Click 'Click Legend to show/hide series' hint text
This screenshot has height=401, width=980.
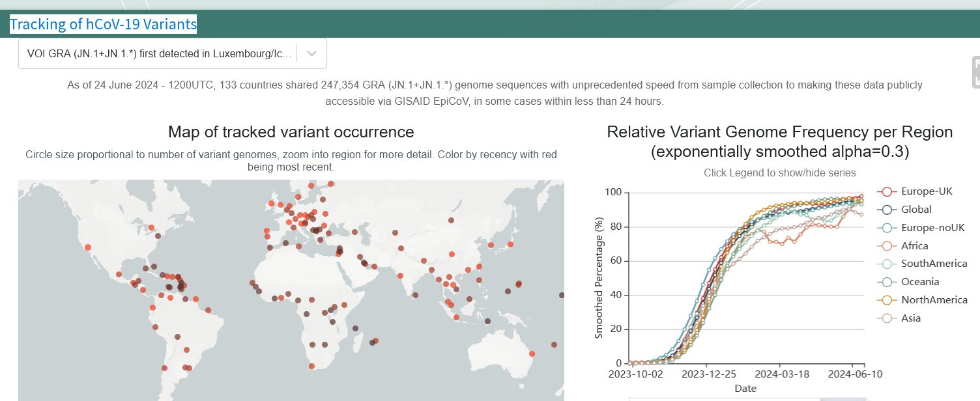point(779,173)
